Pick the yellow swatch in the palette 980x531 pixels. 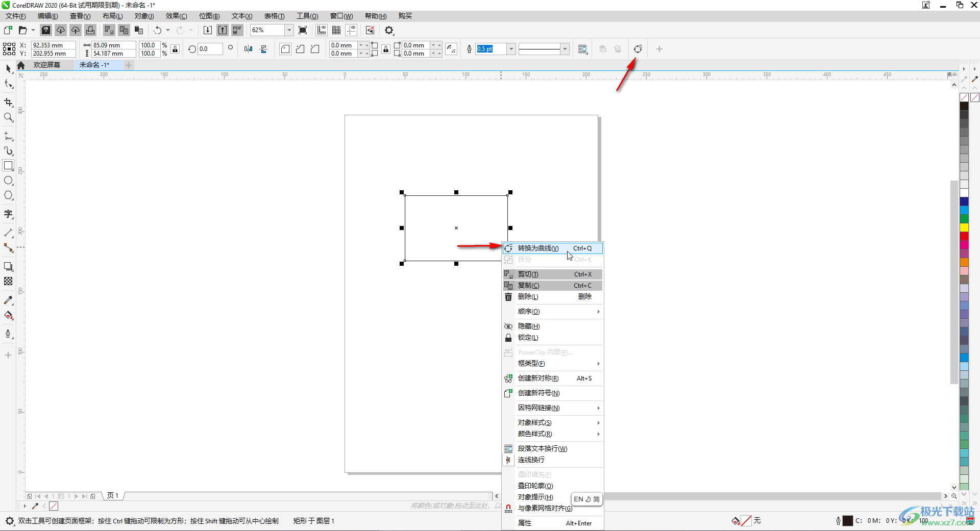click(964, 227)
